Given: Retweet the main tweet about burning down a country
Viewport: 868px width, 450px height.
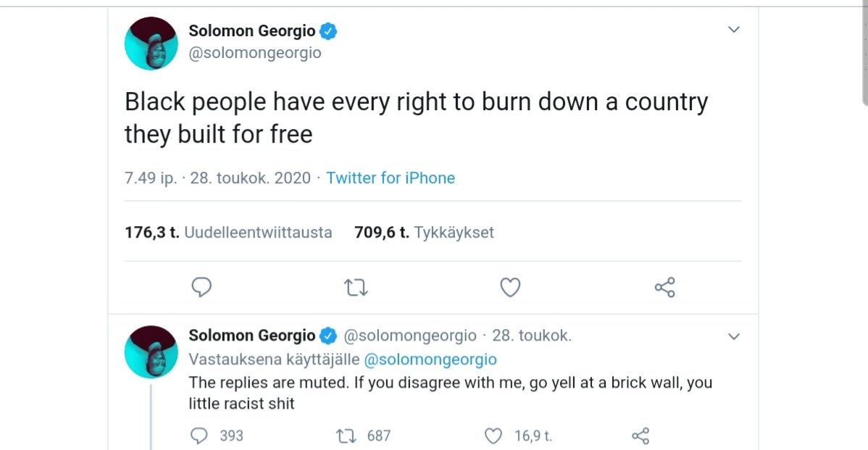Looking at the screenshot, I should (x=356, y=288).
